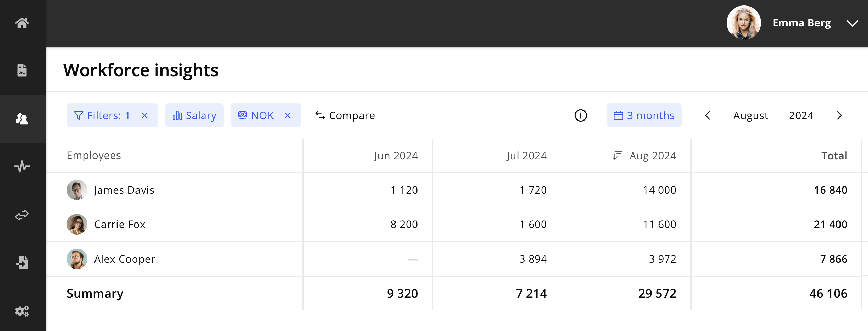868x331 pixels.
Task: Open the 3 months period selector
Action: coord(644,116)
